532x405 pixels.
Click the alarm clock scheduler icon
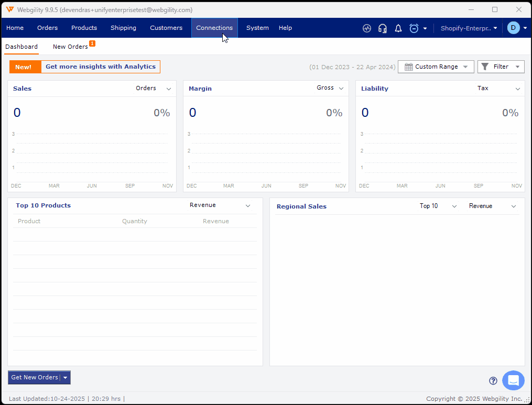(414, 28)
